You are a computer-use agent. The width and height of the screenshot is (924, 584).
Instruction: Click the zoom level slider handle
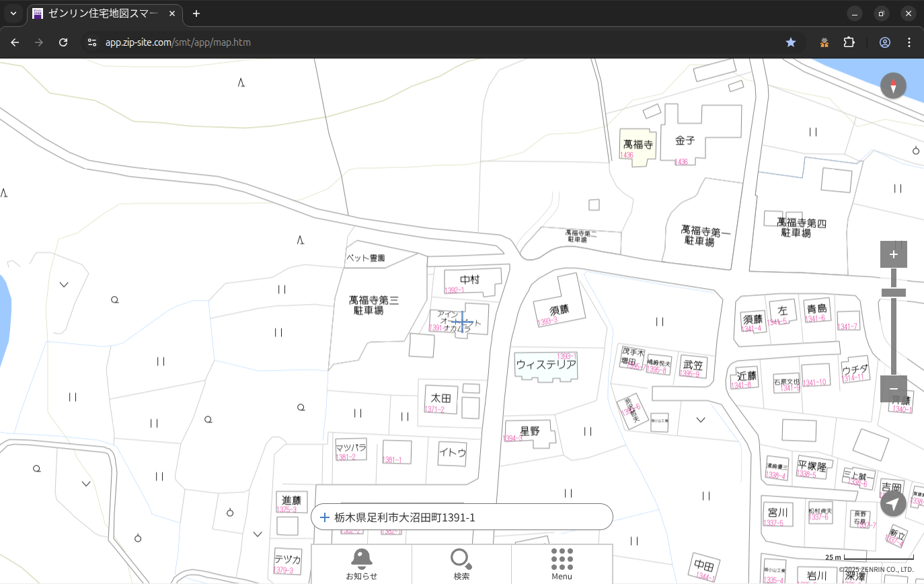click(893, 293)
